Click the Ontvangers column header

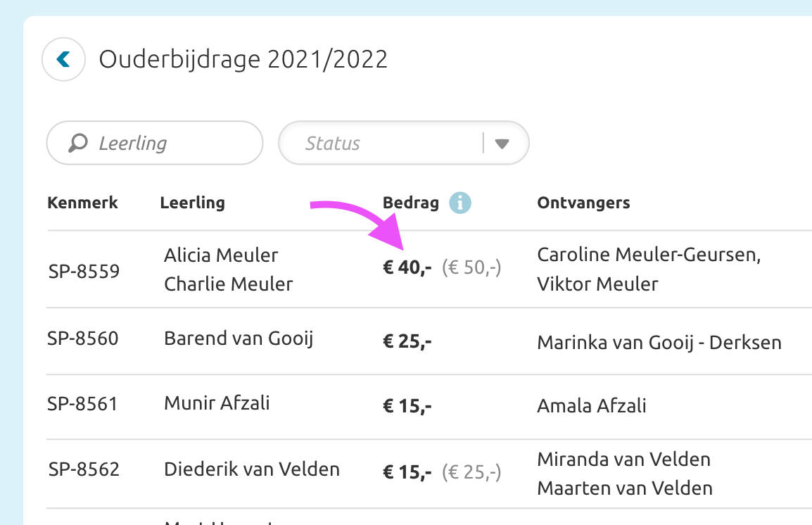583,203
